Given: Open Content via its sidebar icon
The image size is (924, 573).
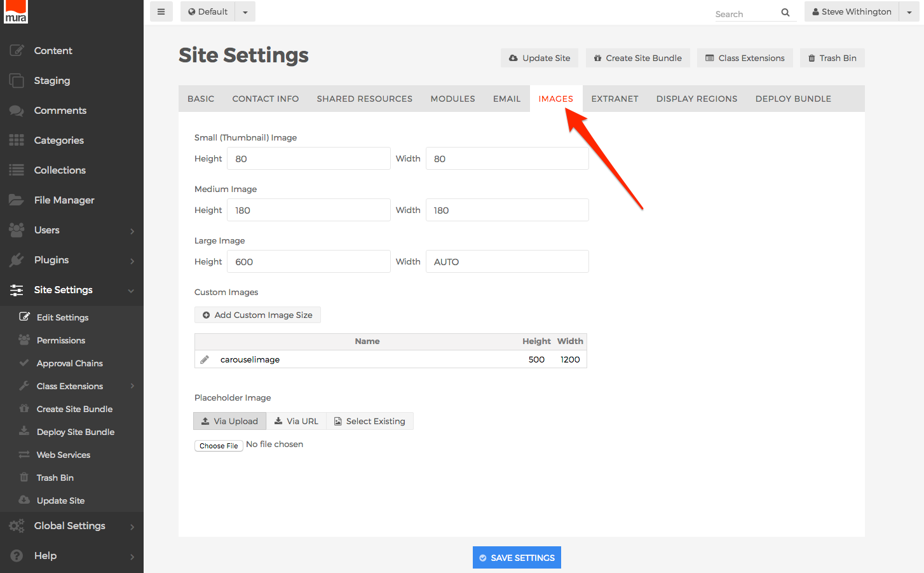Looking at the screenshot, I should (x=17, y=51).
